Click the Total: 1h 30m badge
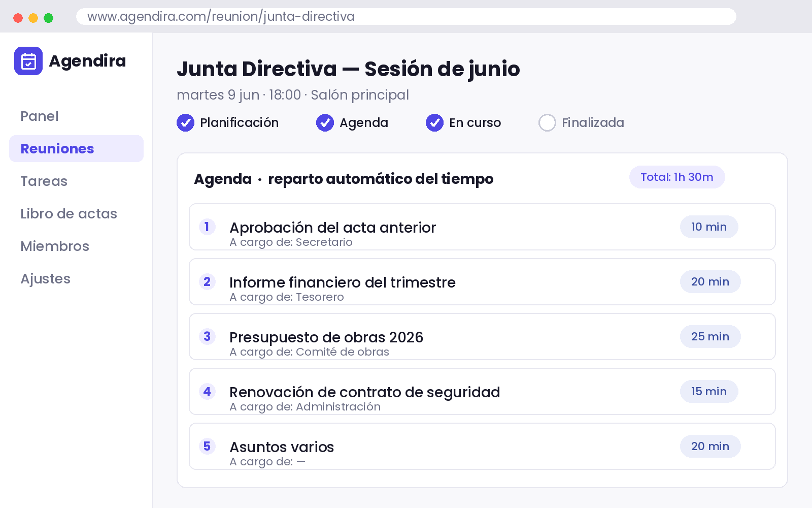812x508 pixels. 677,177
